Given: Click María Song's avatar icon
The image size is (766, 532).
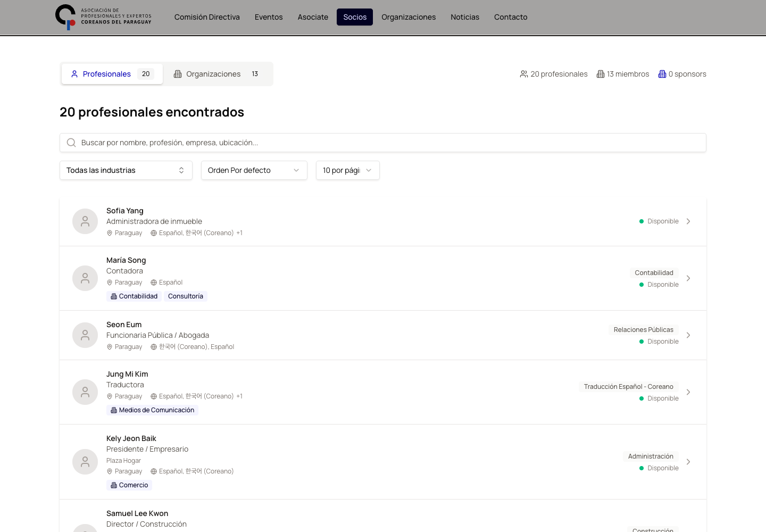Looking at the screenshot, I should pos(85,278).
